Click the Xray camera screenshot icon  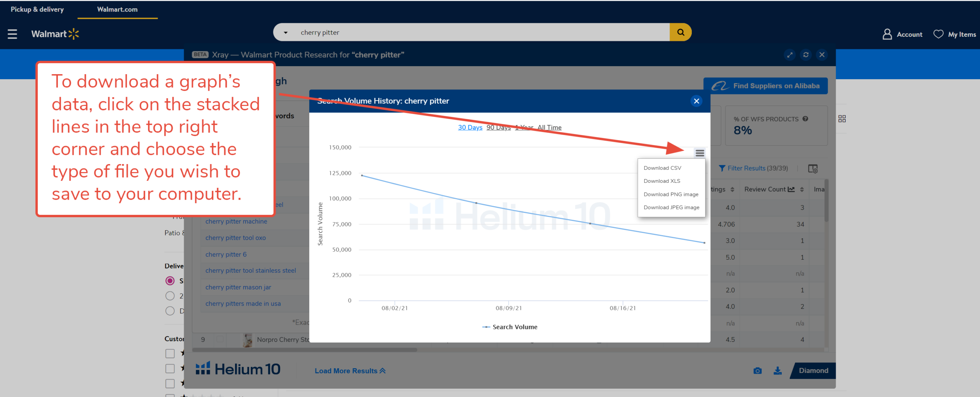757,371
